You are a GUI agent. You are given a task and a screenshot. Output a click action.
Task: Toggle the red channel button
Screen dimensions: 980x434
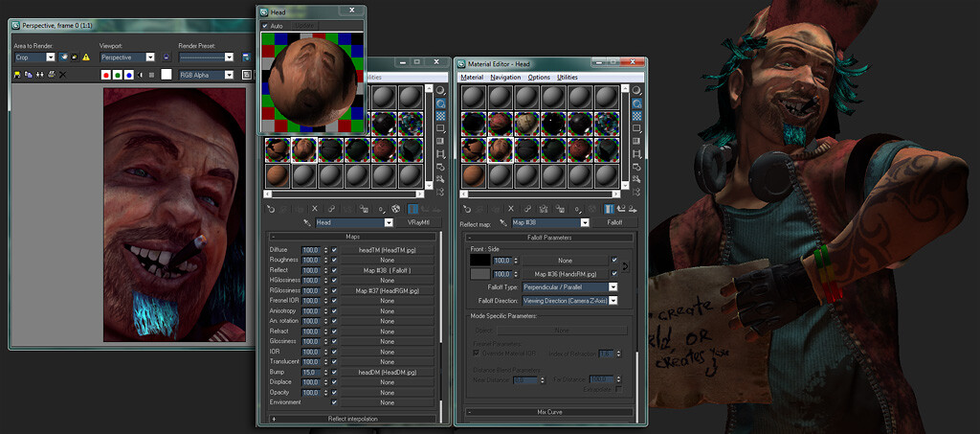point(106,75)
